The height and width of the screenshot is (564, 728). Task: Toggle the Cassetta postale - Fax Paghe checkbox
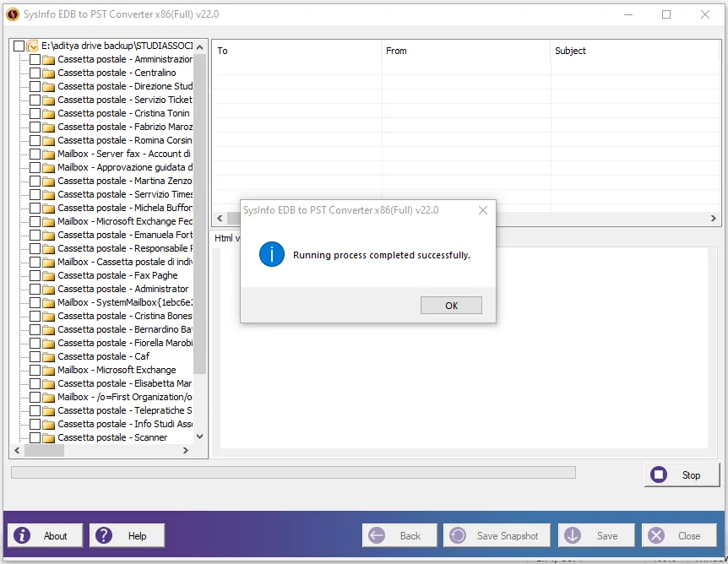click(35, 275)
